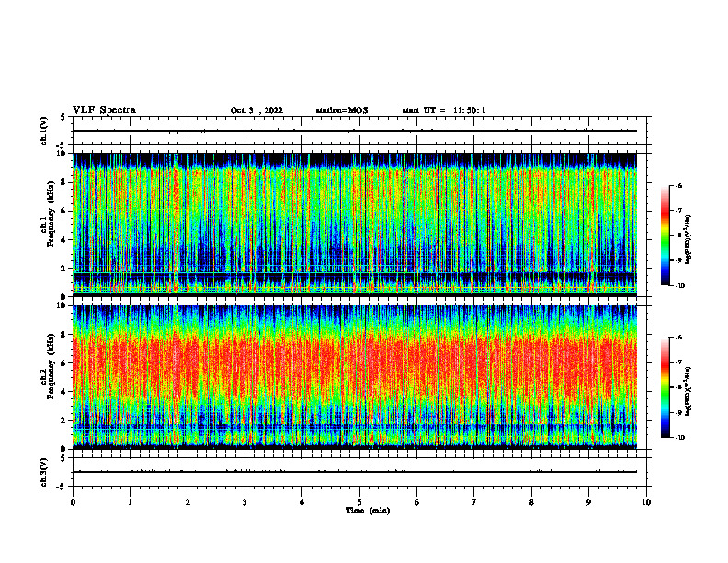Click the ch.2 spectrogram panel

tap(355, 377)
